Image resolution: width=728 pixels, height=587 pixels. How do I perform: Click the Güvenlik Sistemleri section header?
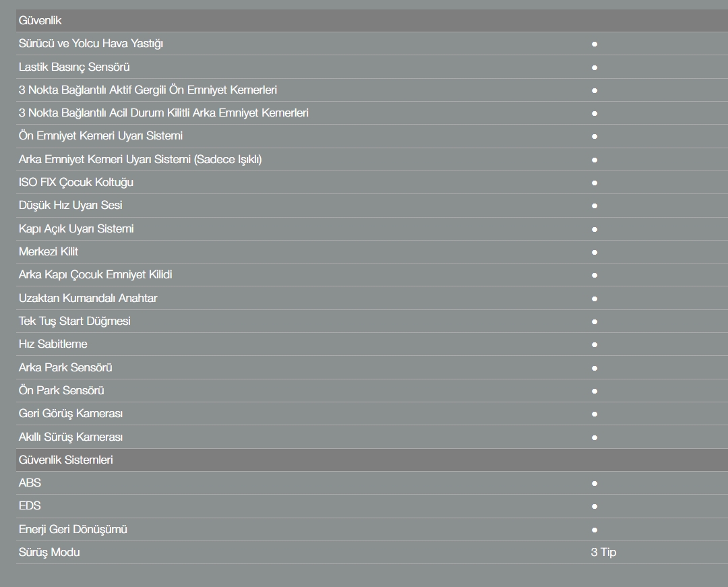pyautogui.click(x=372, y=460)
